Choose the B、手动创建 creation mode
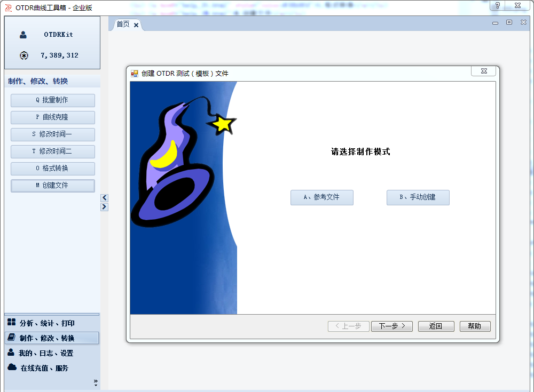Viewport: 534px width, 392px height. coord(418,197)
